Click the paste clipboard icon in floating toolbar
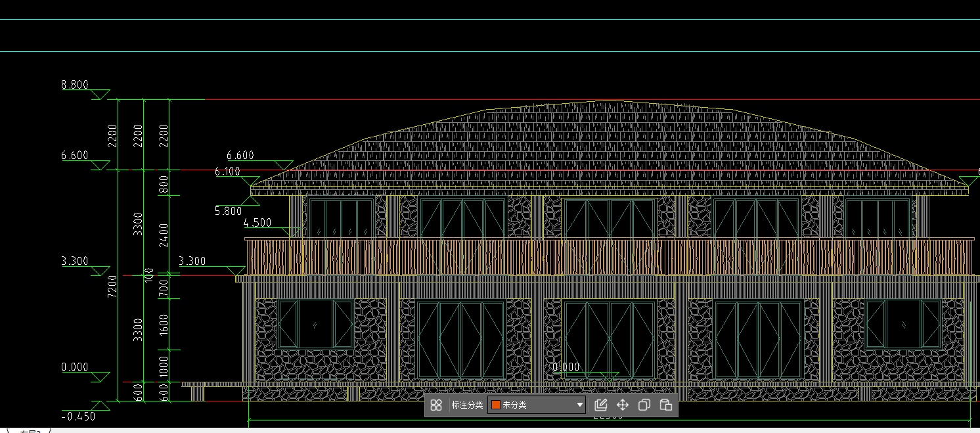Image resolution: width=980 pixels, height=433 pixels. 665,405
